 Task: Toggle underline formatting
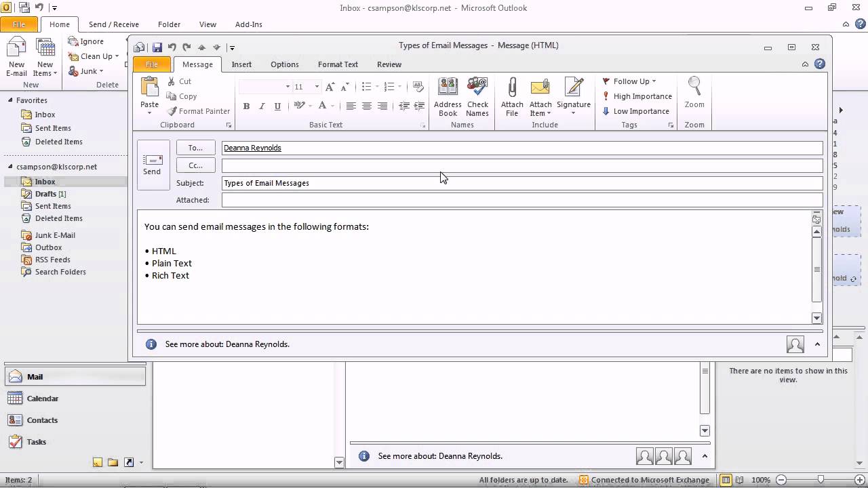[277, 106]
